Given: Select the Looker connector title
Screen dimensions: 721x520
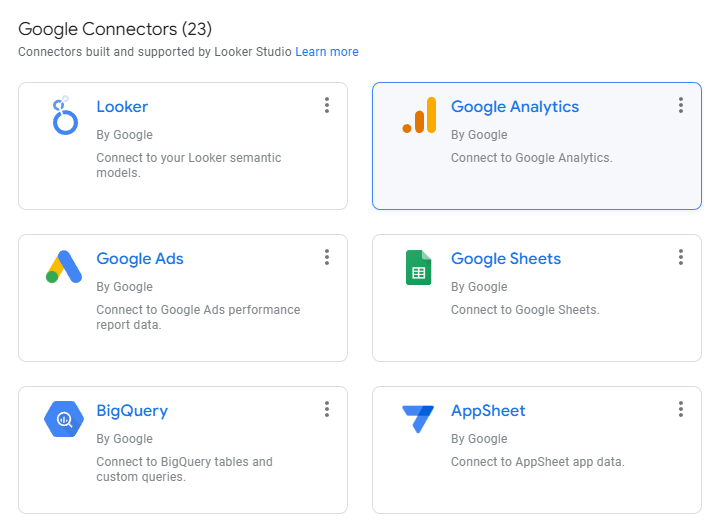Looking at the screenshot, I should [122, 107].
